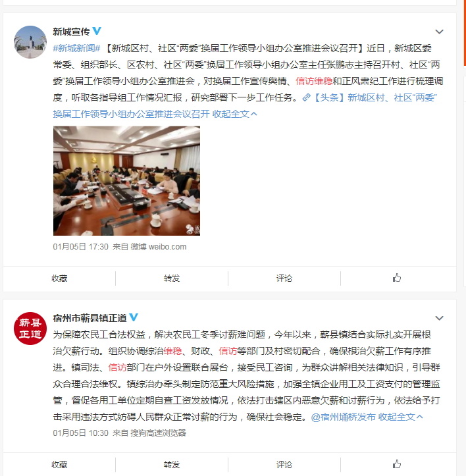Screen dimensions: 466x476
Task: Open mention @宿州埇桥发布
Action: coord(344,417)
